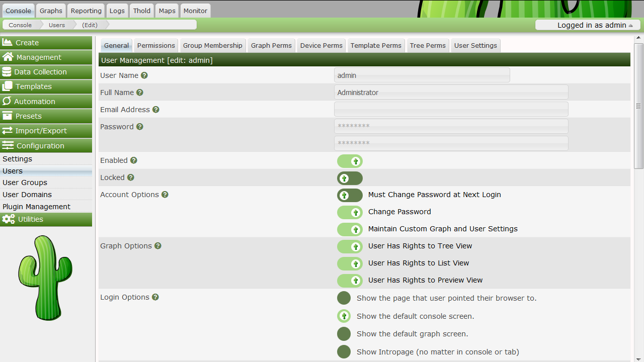Click the gears icon on Utilities menu
644x362 pixels.
(x=9, y=219)
